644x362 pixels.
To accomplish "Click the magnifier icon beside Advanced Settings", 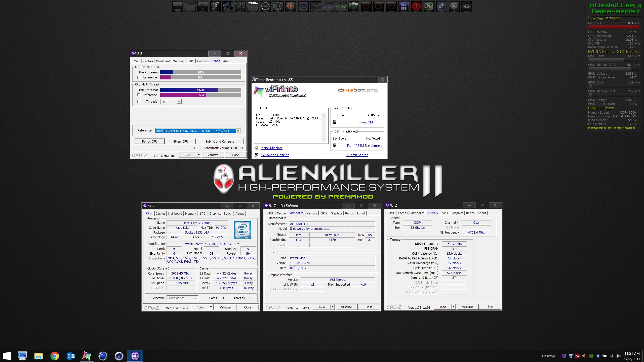I will point(256,155).
